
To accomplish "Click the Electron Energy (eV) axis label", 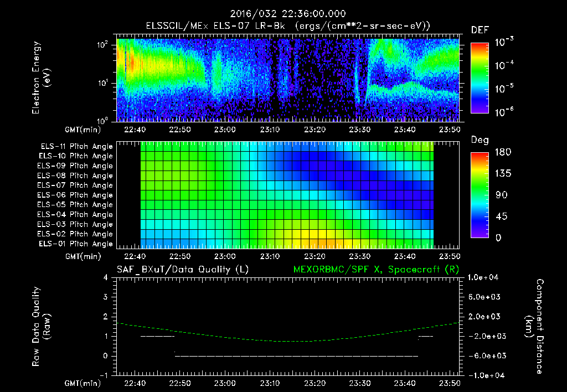I will click(x=41, y=78).
